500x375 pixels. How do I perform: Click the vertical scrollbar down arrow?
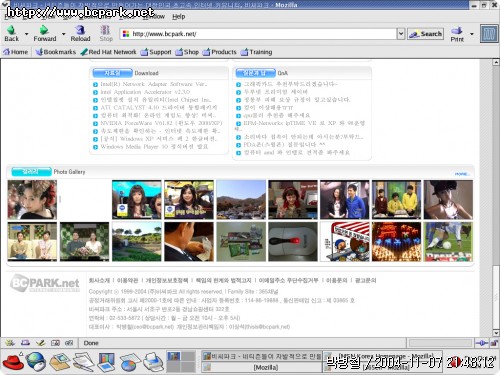pos(496,333)
